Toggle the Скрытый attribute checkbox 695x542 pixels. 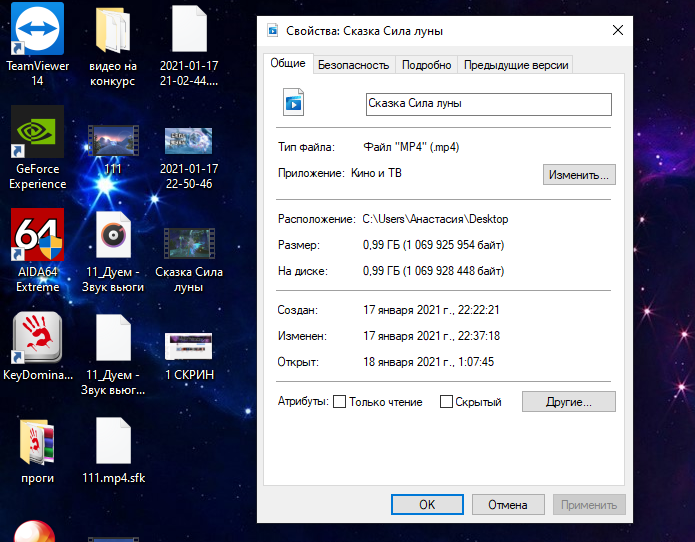coord(446,402)
